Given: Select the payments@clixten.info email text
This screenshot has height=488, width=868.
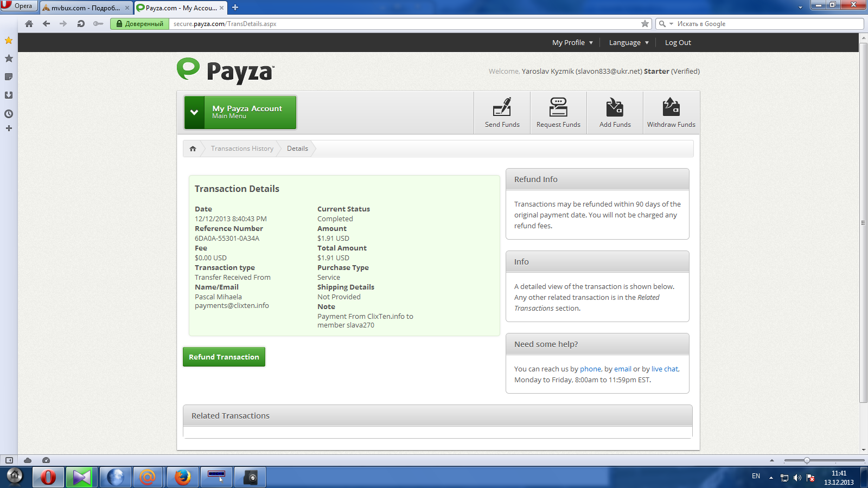Looking at the screenshot, I should coord(232,305).
